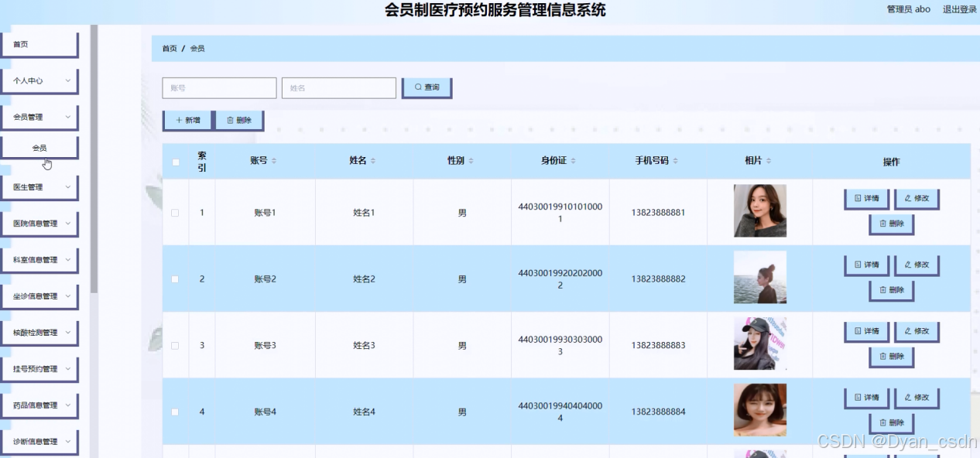The width and height of the screenshot is (980, 458).
Task: Click the system title 会员制医疗预约服务管理信息系统
Action: coord(495,10)
